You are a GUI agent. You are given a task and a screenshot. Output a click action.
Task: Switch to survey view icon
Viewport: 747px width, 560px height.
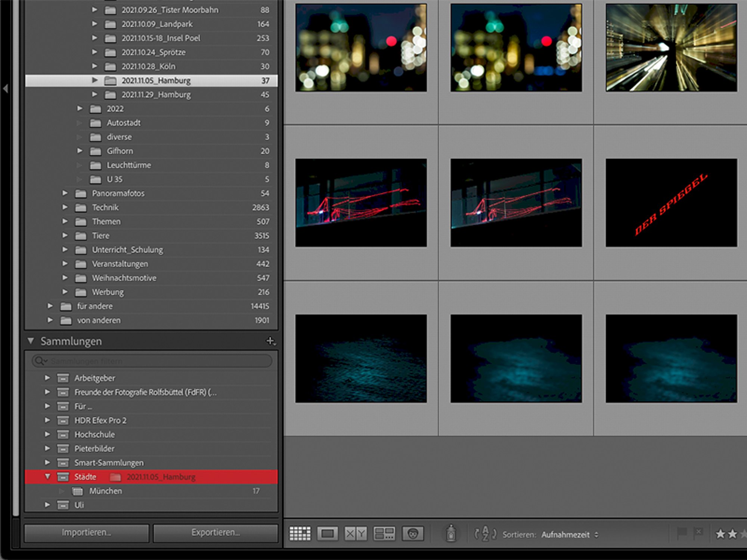[x=384, y=533]
